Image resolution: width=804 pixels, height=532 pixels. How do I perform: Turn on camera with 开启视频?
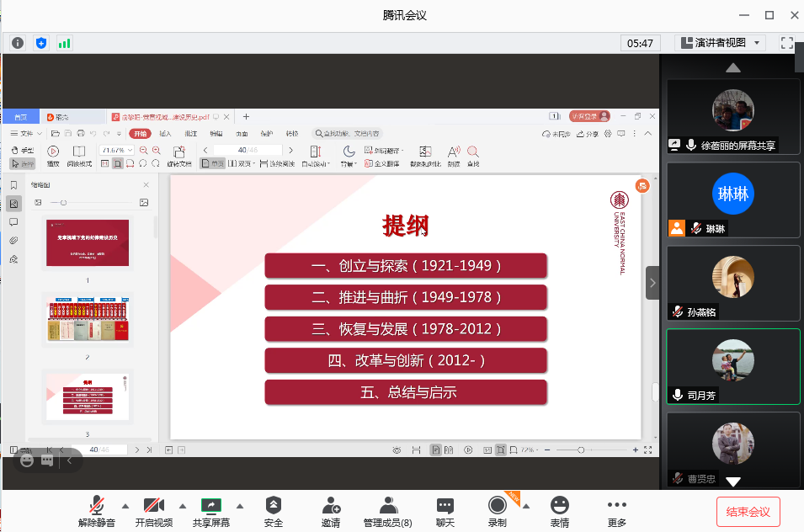153,510
